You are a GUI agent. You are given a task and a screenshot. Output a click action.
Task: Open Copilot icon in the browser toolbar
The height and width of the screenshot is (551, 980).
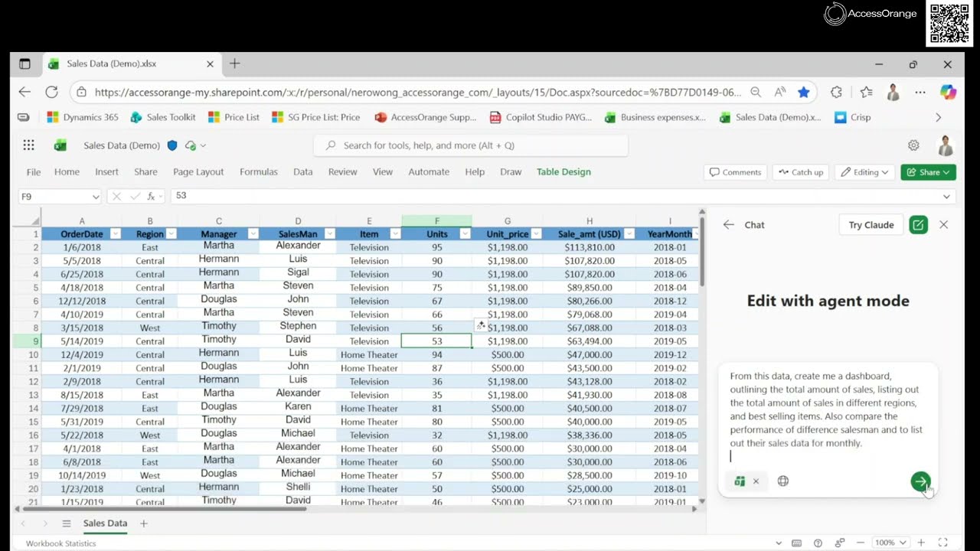948,92
